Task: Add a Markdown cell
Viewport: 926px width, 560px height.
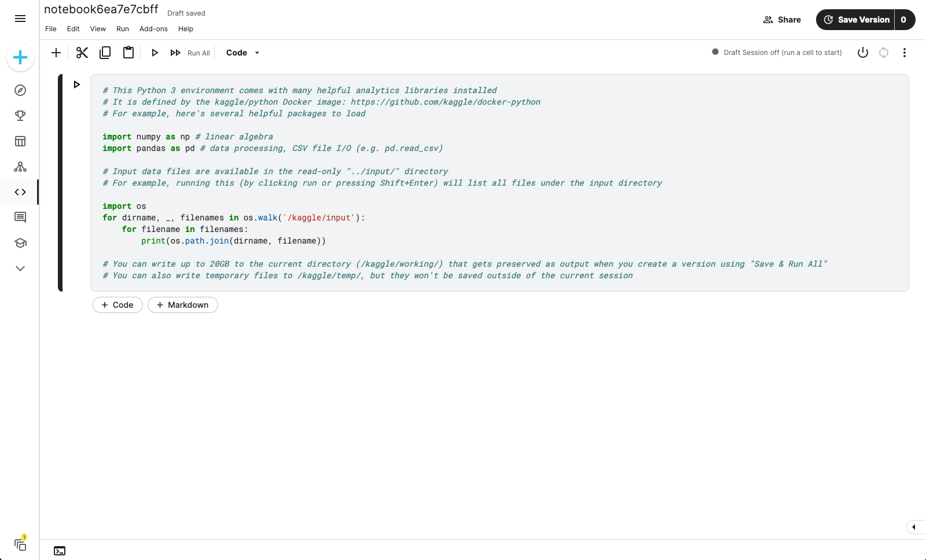Action: (x=182, y=305)
